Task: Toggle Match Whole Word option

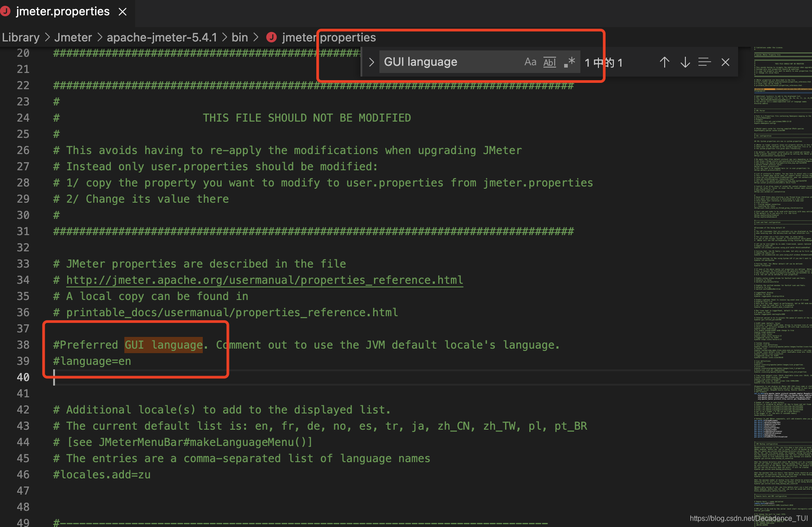Action: (550, 62)
